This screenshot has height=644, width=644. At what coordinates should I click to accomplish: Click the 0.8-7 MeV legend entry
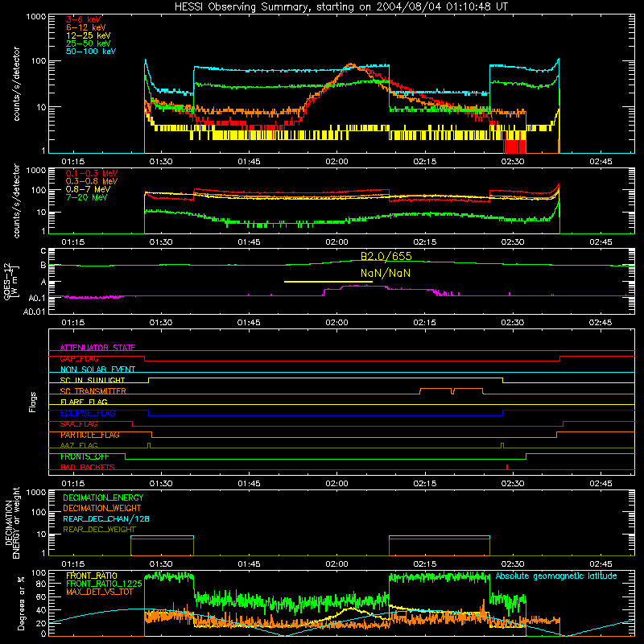click(88, 189)
